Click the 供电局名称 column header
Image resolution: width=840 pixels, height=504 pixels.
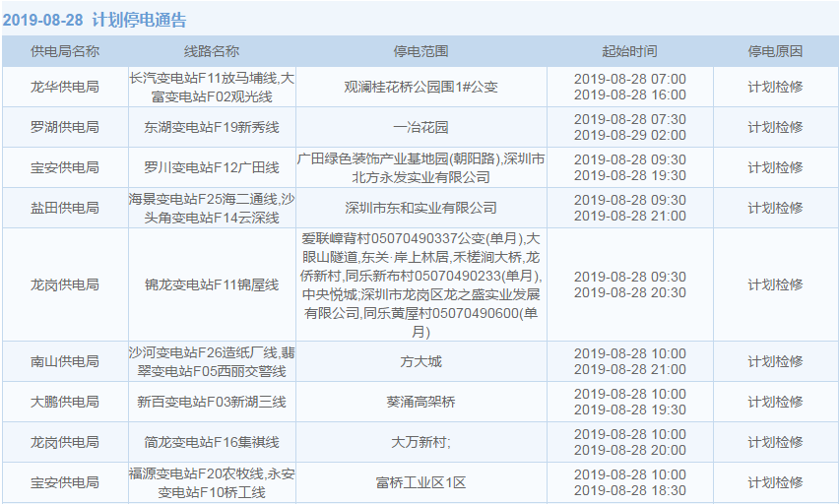[65, 51]
